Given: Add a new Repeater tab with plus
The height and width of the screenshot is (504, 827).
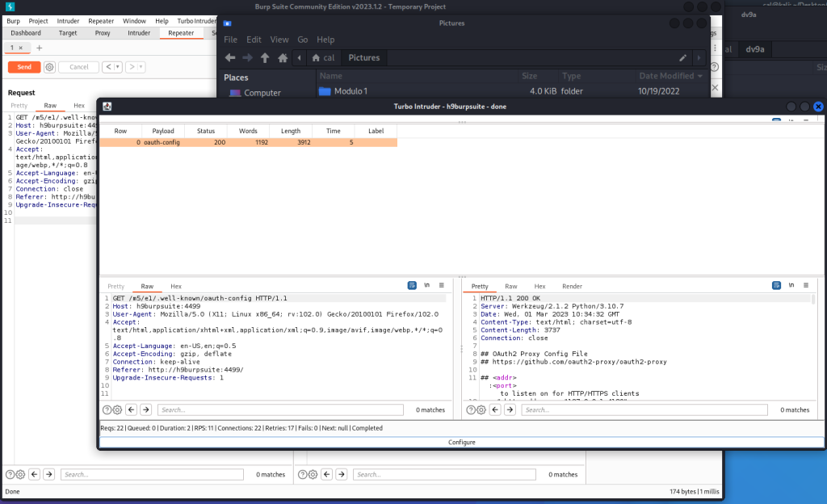Looking at the screenshot, I should pos(39,48).
